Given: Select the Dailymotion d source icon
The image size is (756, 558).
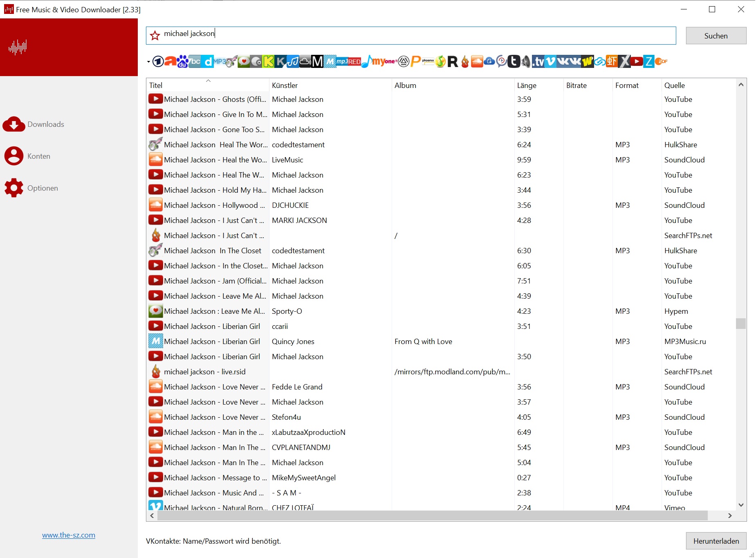Looking at the screenshot, I should (x=207, y=61).
